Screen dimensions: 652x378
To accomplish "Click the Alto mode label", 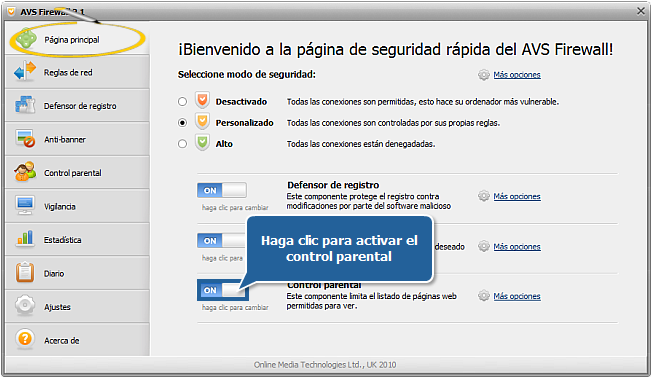I will coord(224,144).
